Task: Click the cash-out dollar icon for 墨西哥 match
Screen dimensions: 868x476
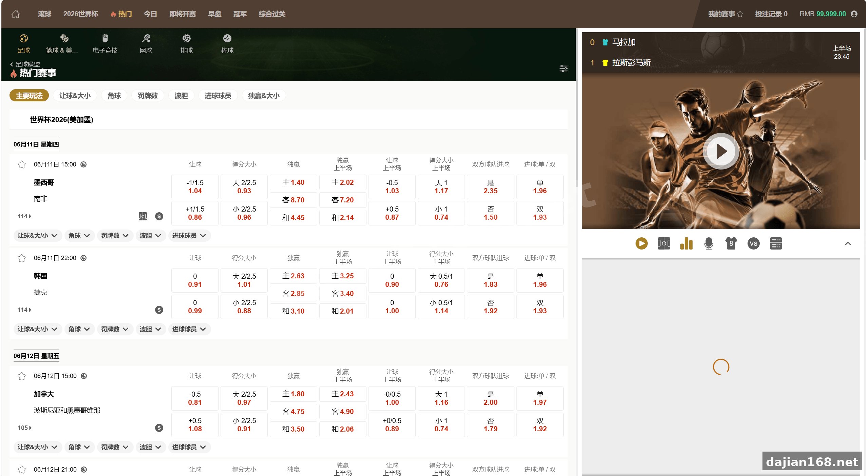Action: 159,216
